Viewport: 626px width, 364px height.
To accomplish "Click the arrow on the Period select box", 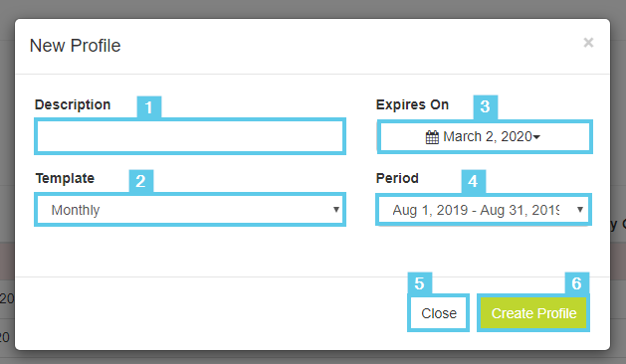I will coord(580,210).
